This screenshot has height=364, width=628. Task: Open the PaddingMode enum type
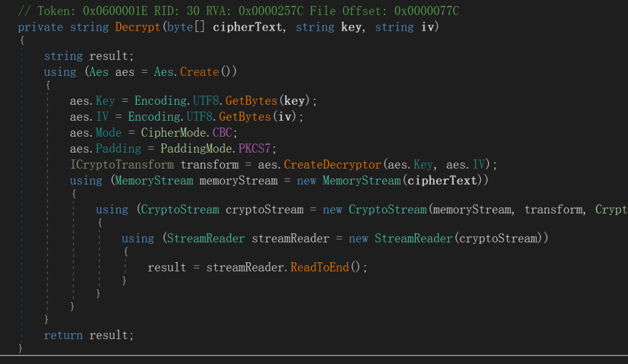pos(196,149)
